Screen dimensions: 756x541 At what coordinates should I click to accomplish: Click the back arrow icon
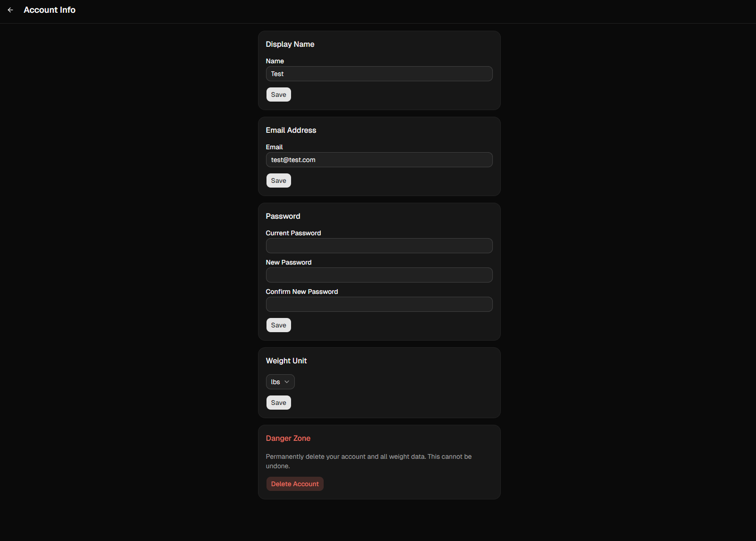[10, 10]
